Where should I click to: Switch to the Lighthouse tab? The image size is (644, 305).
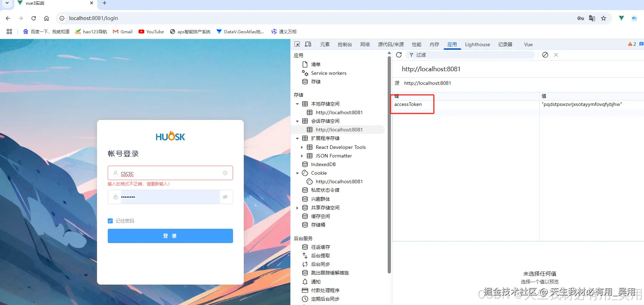click(x=478, y=44)
